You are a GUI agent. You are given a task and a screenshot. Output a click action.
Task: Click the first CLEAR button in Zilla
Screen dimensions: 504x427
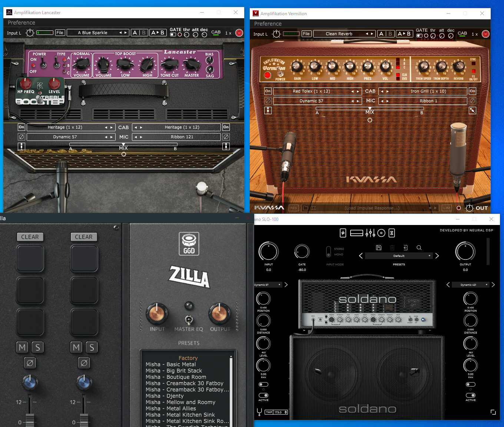(30, 237)
